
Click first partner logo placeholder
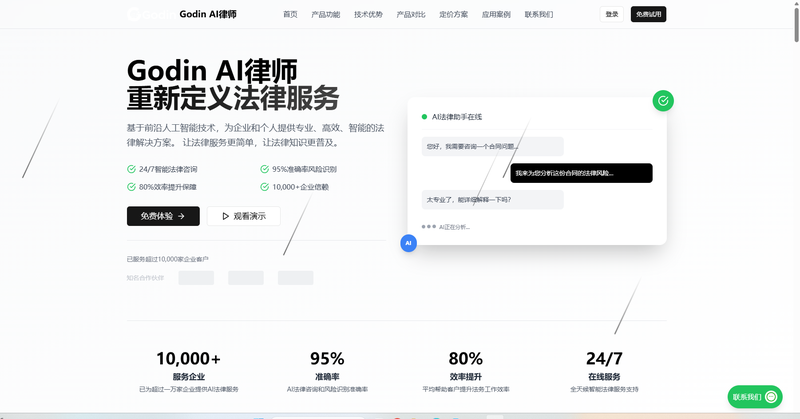[196, 278]
